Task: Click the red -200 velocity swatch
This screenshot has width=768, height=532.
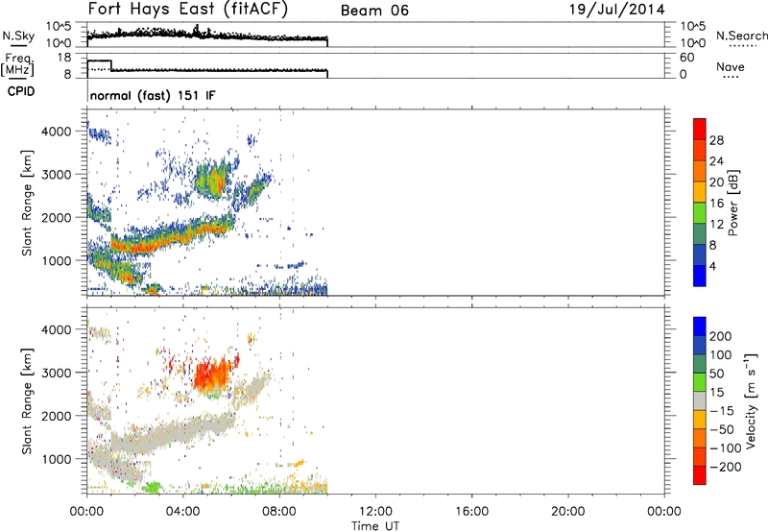Action: 700,475
